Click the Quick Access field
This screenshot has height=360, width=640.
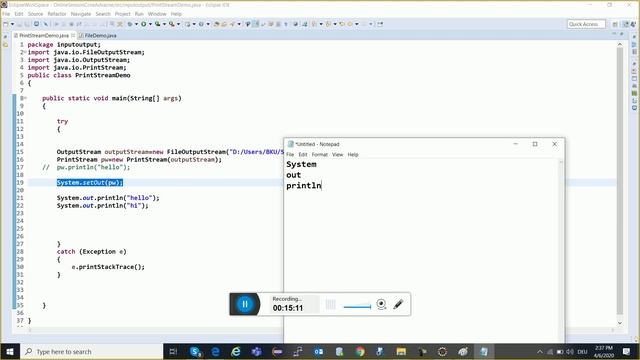[x=586, y=24]
